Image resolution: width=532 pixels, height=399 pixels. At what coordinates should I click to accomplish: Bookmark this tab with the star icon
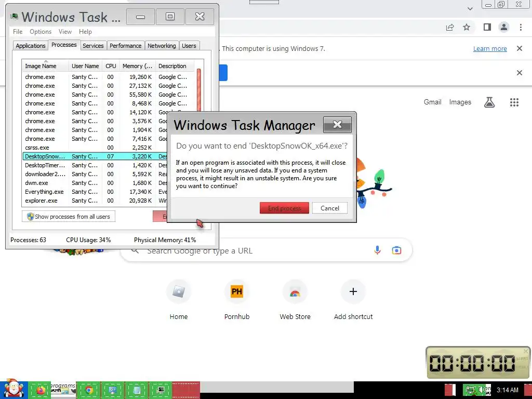click(x=467, y=27)
